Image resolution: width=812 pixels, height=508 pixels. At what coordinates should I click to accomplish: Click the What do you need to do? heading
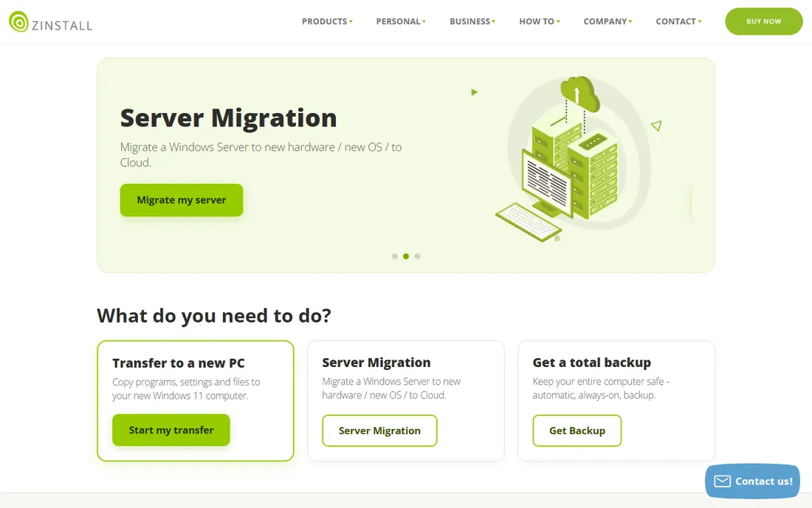214,316
